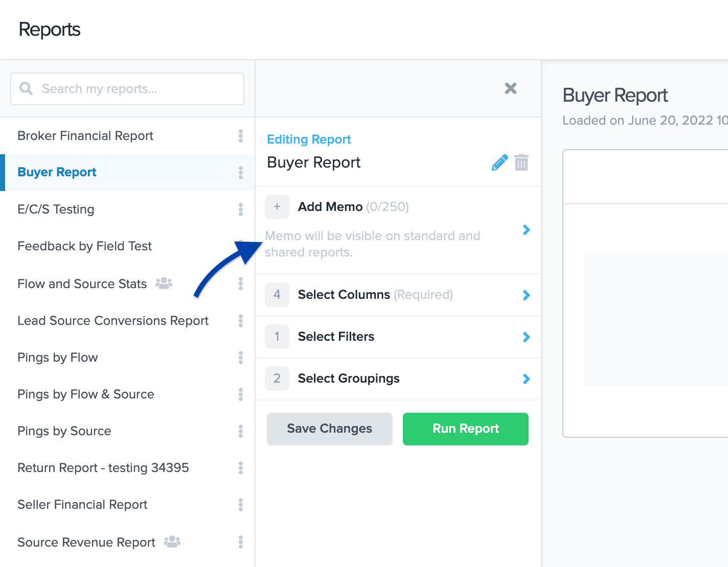
Task: Expand the Add Memo section chevron
Action: pyautogui.click(x=526, y=230)
